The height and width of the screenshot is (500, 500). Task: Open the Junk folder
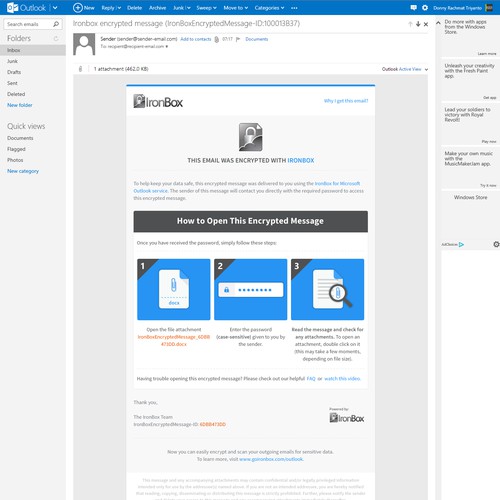[12, 61]
